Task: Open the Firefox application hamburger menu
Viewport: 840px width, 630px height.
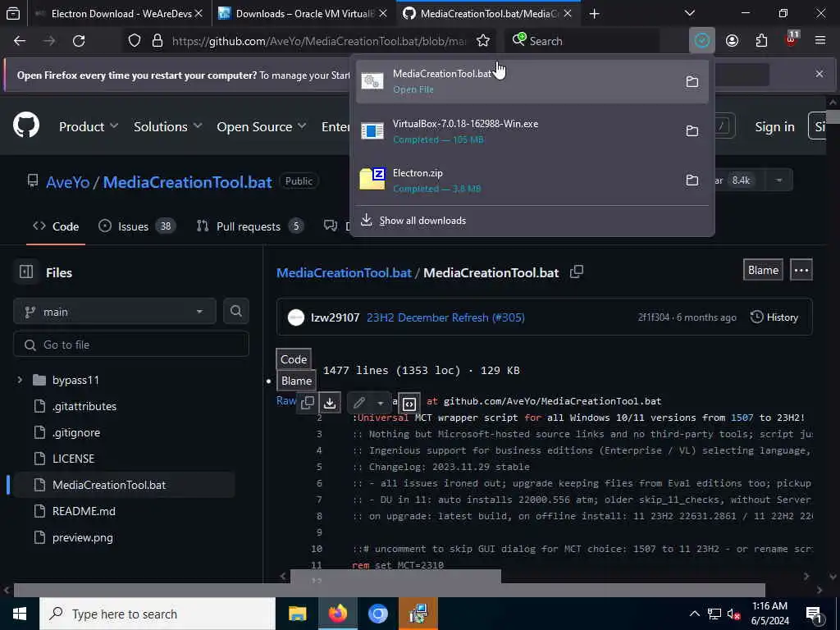Action: click(x=819, y=41)
